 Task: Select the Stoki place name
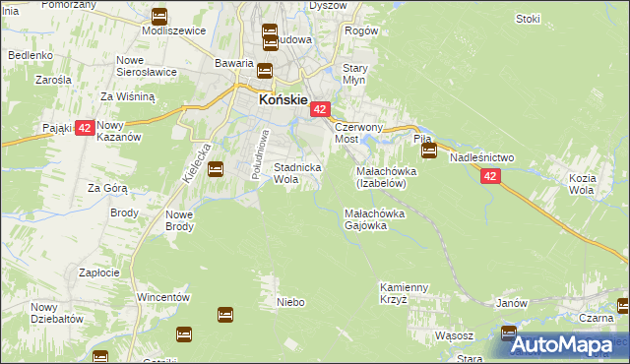coord(528,19)
